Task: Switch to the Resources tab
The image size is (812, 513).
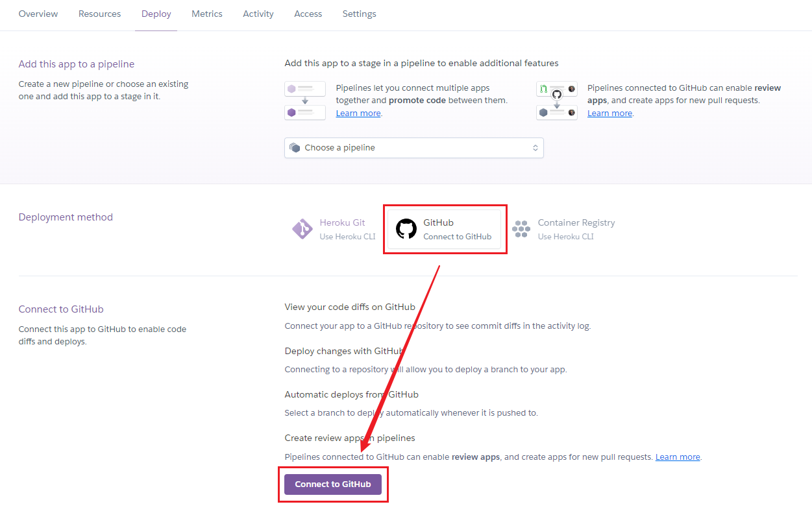Action: (x=99, y=14)
